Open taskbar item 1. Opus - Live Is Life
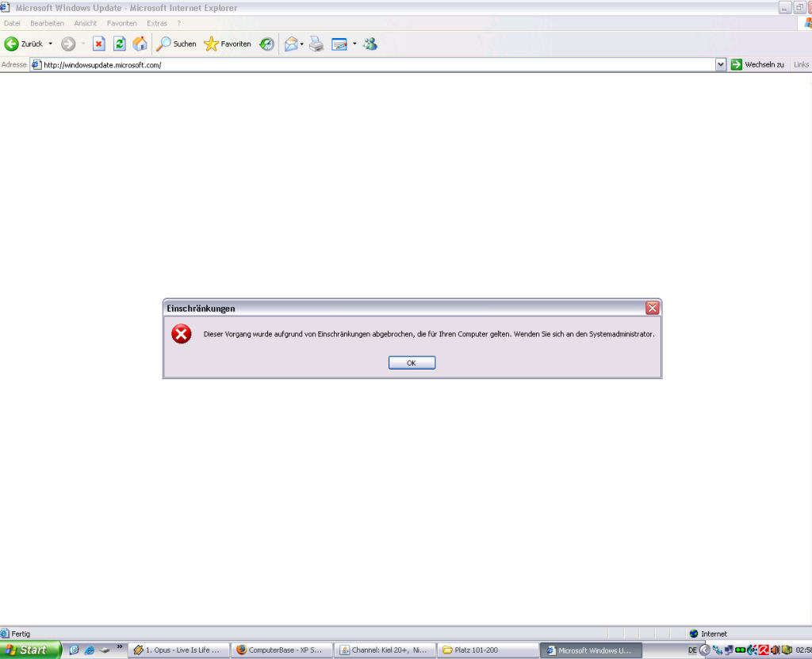Viewport: 812px width, 659px height. [178, 649]
